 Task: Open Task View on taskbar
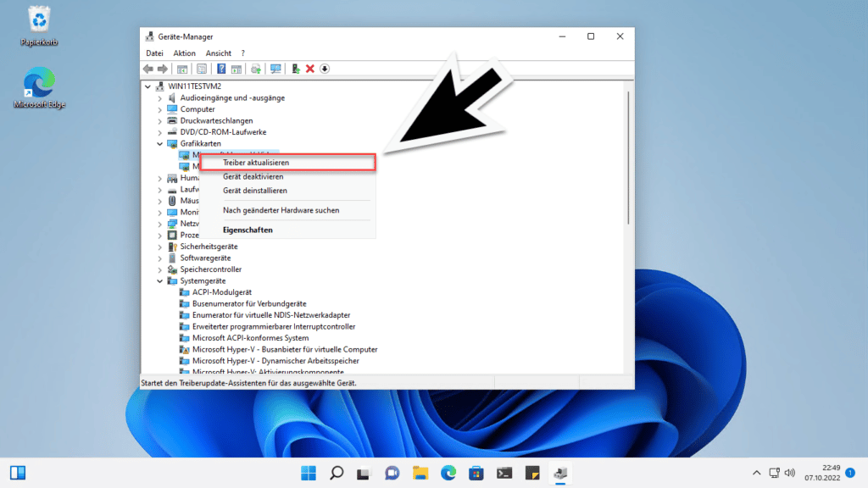[364, 473]
